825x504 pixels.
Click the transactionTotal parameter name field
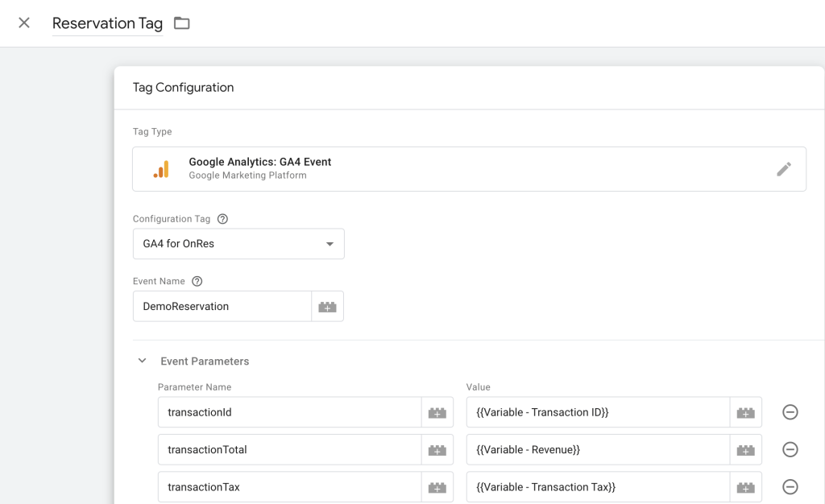(x=289, y=450)
